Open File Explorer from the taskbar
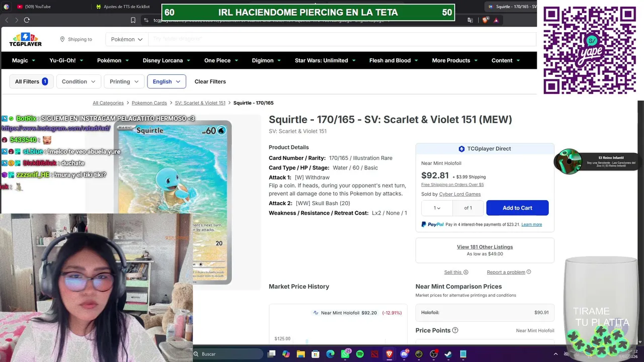Screen dimensions: 644x362 click(x=301, y=354)
